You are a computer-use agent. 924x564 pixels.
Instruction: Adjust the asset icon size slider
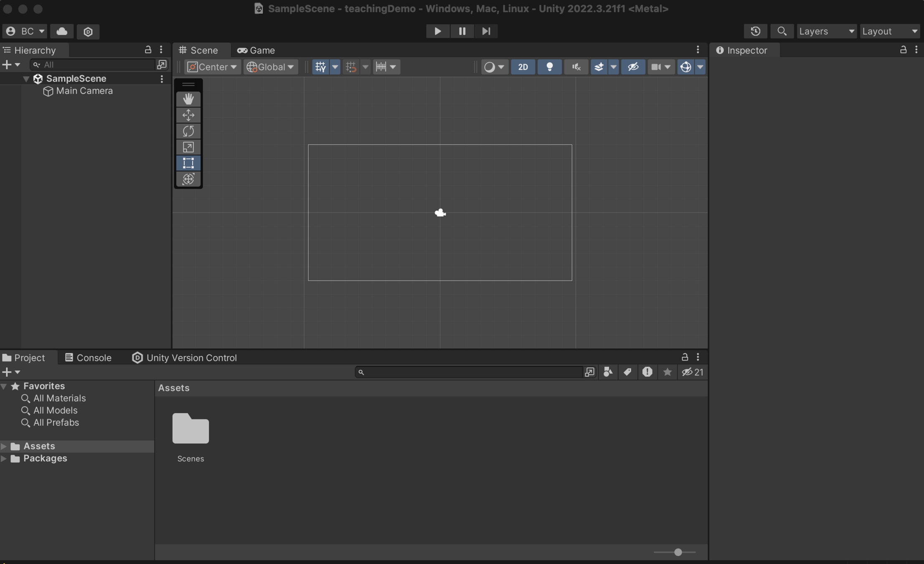pos(678,552)
